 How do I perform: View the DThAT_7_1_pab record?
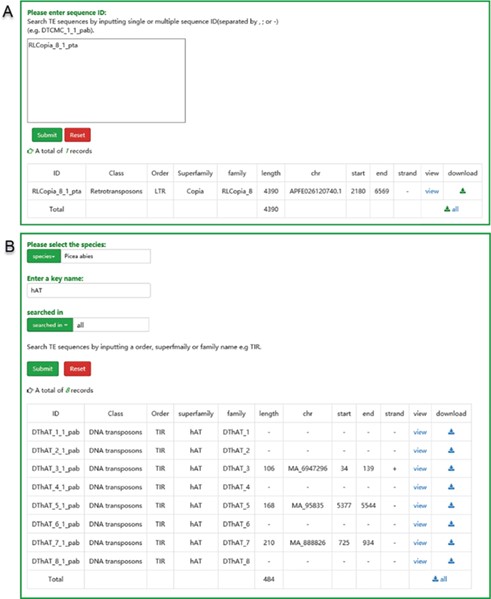(420, 542)
